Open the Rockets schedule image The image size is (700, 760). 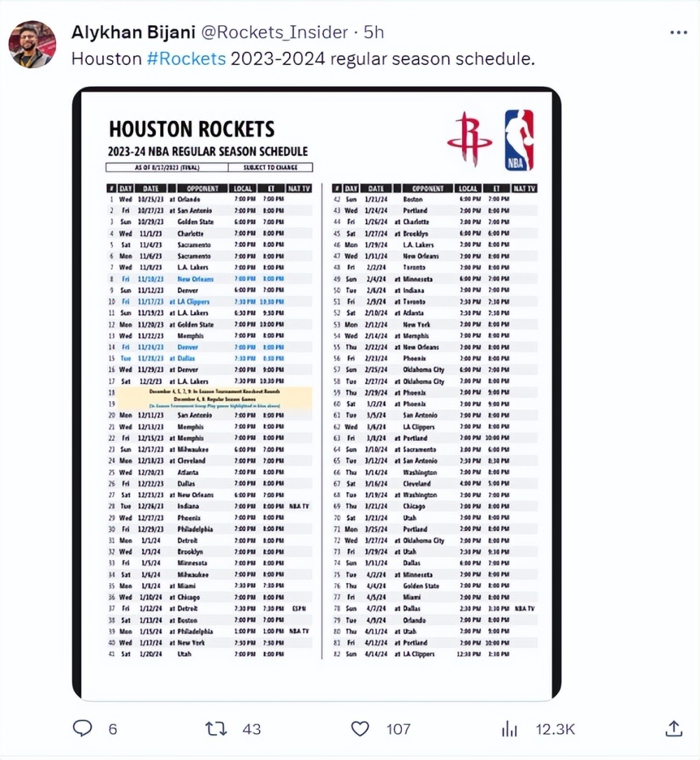[316, 393]
